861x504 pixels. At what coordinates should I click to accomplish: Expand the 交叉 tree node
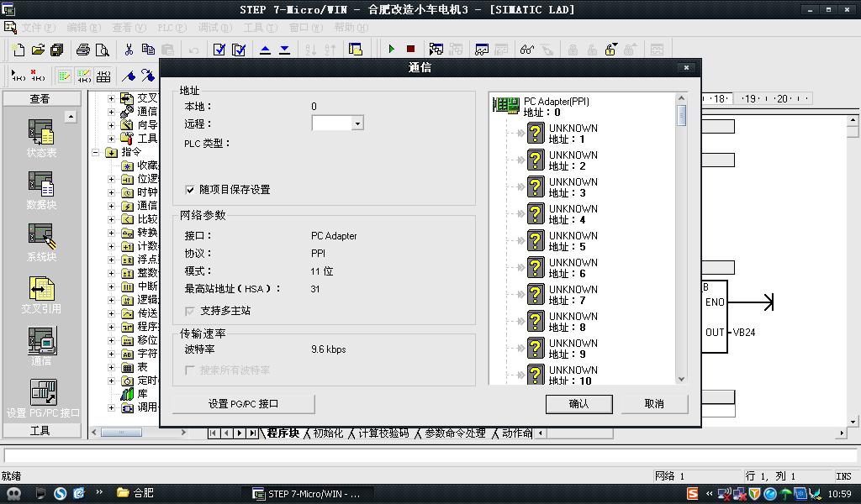(x=112, y=98)
